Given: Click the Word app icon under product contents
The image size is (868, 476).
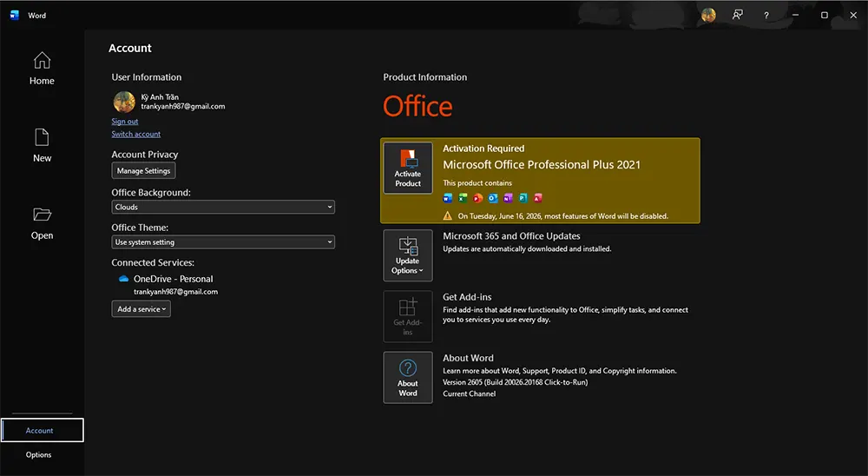Looking at the screenshot, I should (x=448, y=198).
